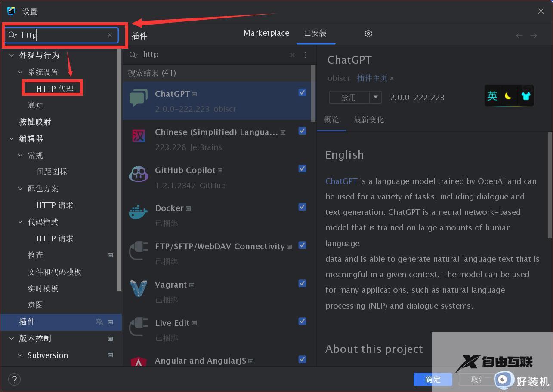This screenshot has height=392, width=553.
Task: Open the 插件主页 link
Action: tap(372, 78)
